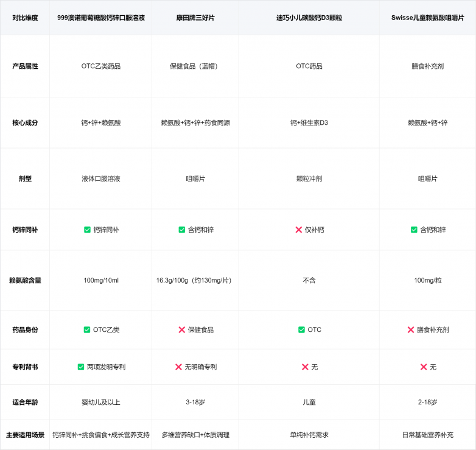Click row label 核心成分
This screenshot has width=476, height=450.
coord(25,122)
